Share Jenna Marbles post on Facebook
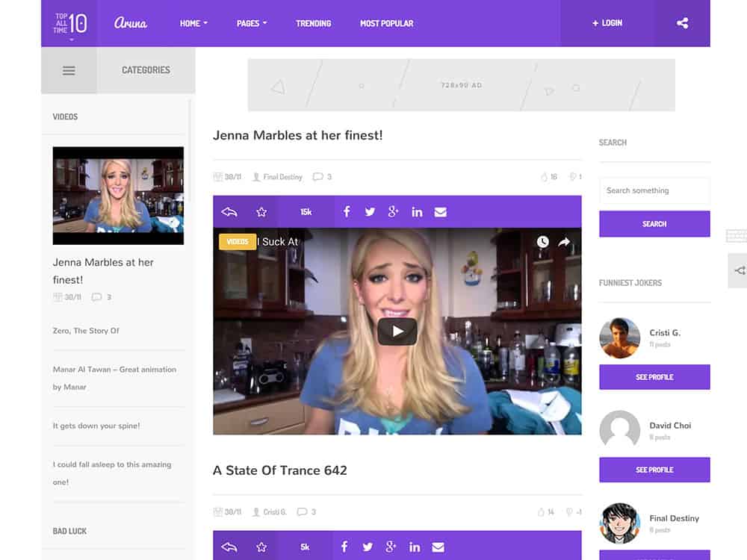 (347, 212)
